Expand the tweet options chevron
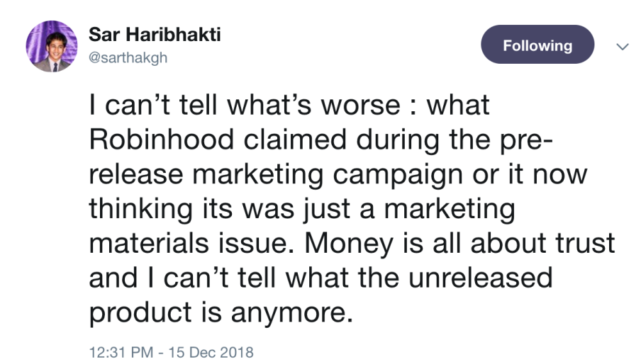This screenshot has width=641, height=364. 622,47
